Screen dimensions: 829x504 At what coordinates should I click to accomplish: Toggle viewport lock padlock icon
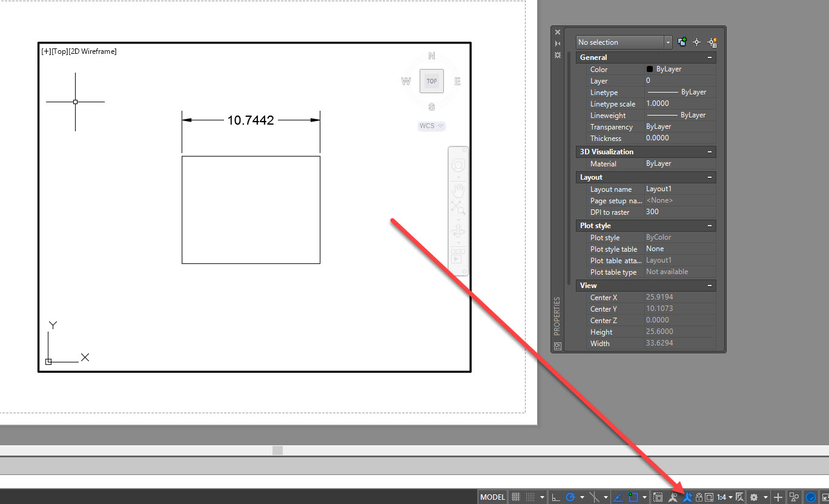[699, 497]
